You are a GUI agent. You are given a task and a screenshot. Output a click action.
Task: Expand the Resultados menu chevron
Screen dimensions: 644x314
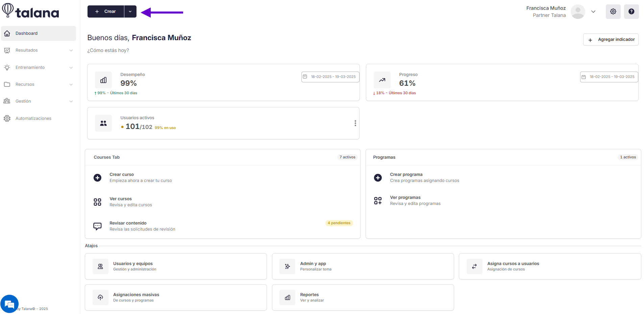point(71,50)
